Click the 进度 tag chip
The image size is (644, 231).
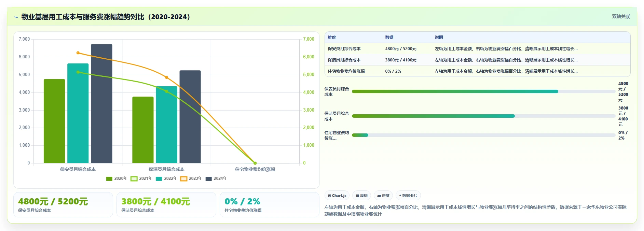pyautogui.click(x=383, y=196)
